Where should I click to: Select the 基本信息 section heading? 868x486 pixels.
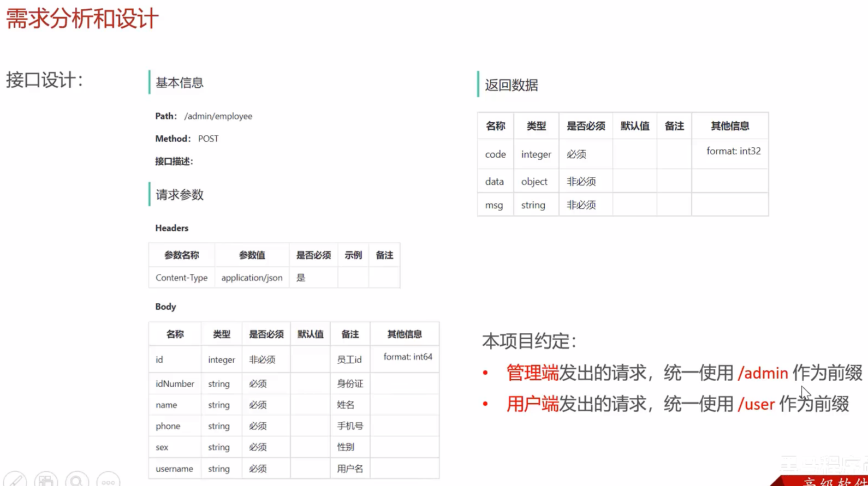pyautogui.click(x=179, y=83)
